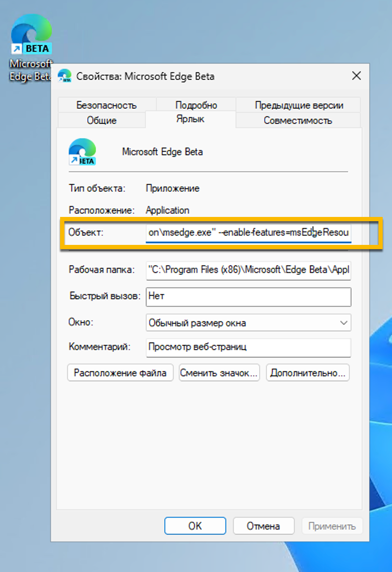
Task: Click the Расположение файла button
Action: coord(120,373)
